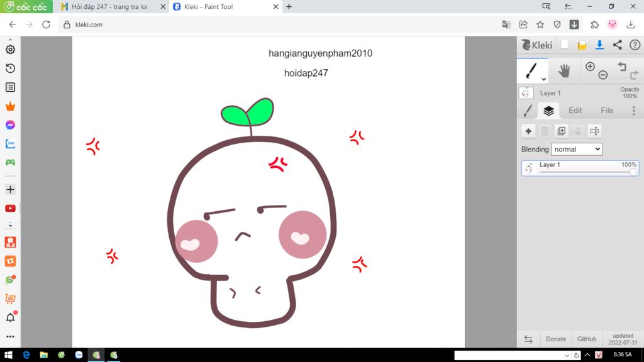Open sidebar more options ellipsis
Viewport: 644px width, 362px height.
tap(10, 337)
